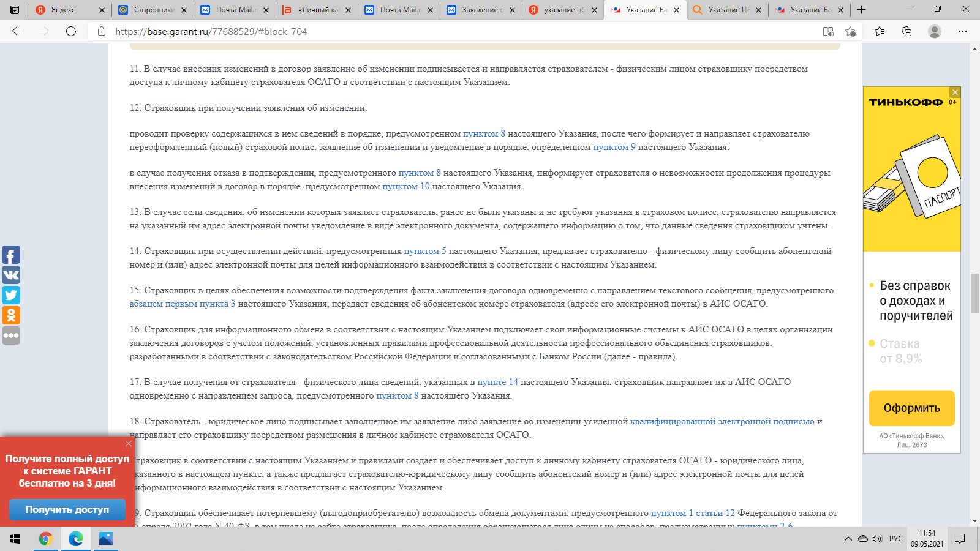Open Edge settings and more menu
Viewport: 980px width, 551px height.
[x=962, y=31]
